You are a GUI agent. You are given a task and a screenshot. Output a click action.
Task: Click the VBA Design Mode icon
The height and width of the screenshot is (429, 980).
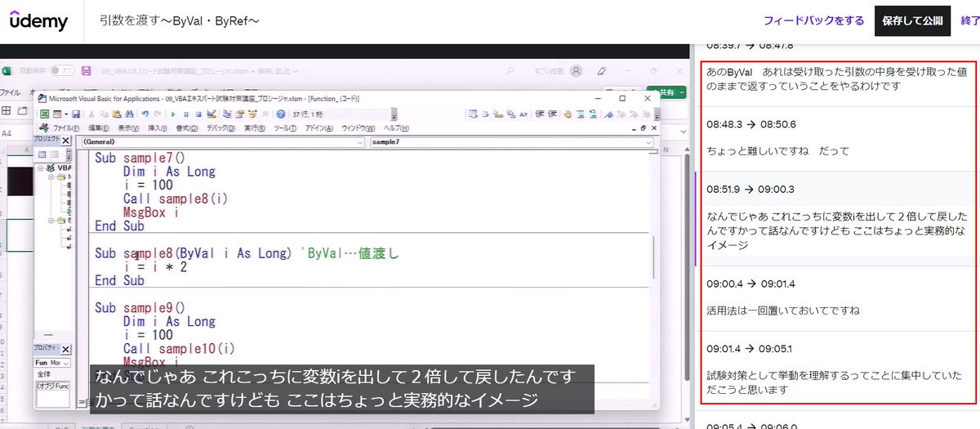(x=211, y=114)
